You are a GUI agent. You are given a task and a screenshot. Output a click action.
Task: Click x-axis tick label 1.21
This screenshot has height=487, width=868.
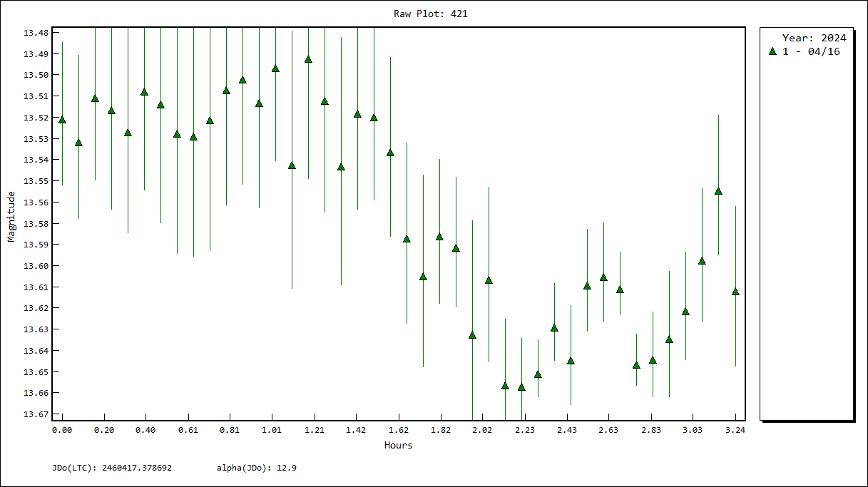pos(315,430)
